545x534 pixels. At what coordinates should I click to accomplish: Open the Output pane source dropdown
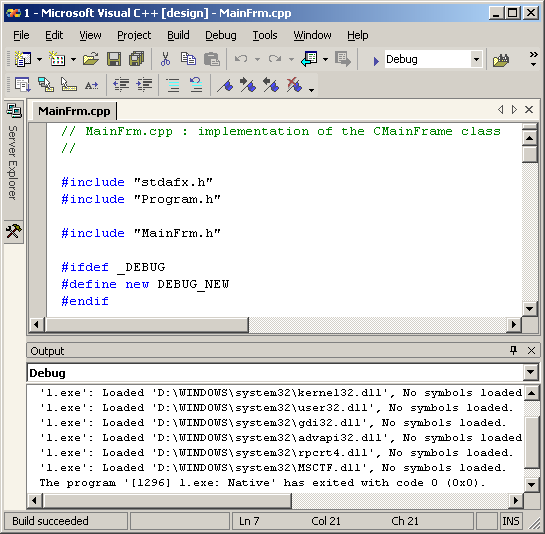[531, 372]
